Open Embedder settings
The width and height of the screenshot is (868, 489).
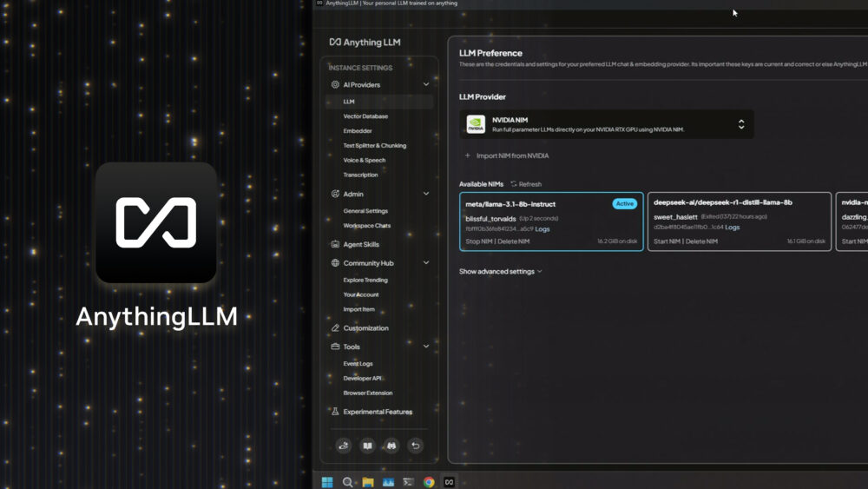(x=357, y=130)
